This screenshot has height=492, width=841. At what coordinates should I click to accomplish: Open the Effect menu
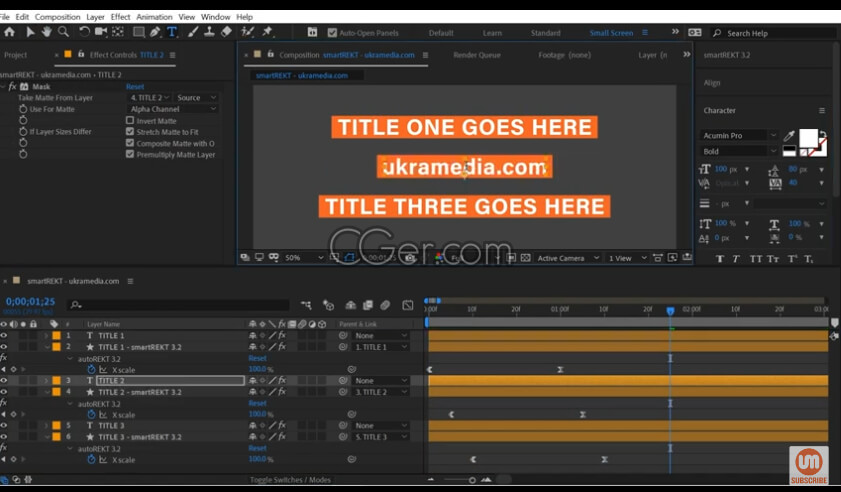click(x=120, y=17)
